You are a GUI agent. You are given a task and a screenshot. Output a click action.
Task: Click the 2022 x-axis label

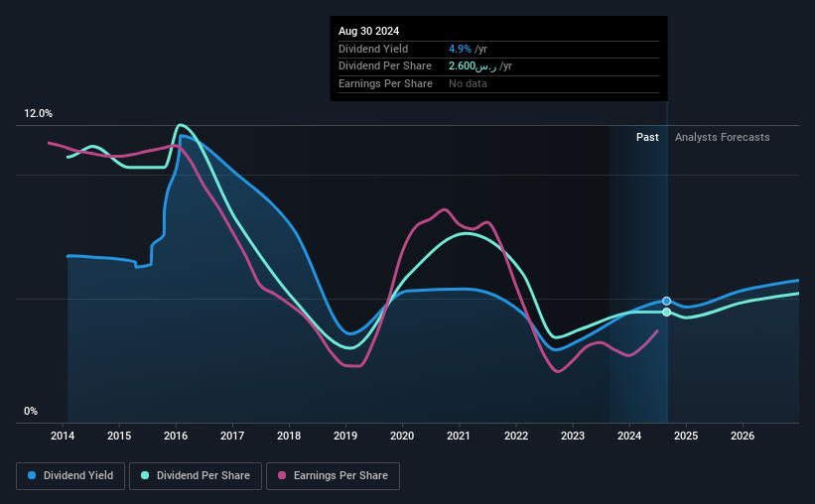click(x=516, y=436)
